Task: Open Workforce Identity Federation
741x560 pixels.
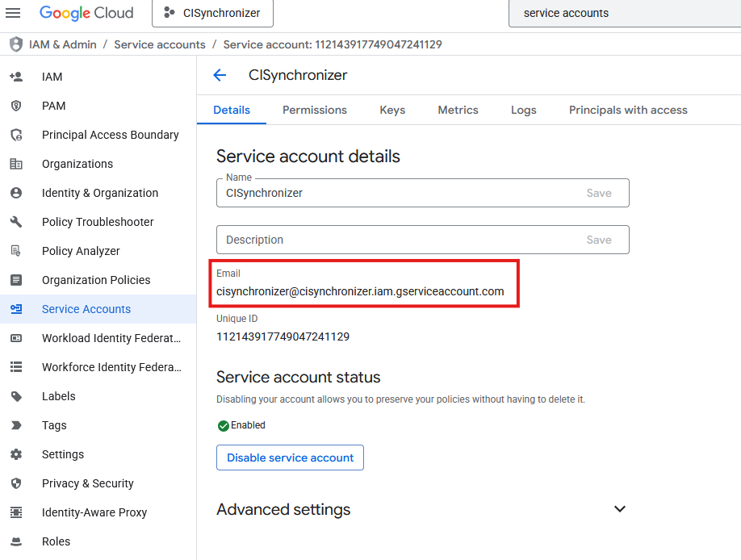Action: click(111, 367)
